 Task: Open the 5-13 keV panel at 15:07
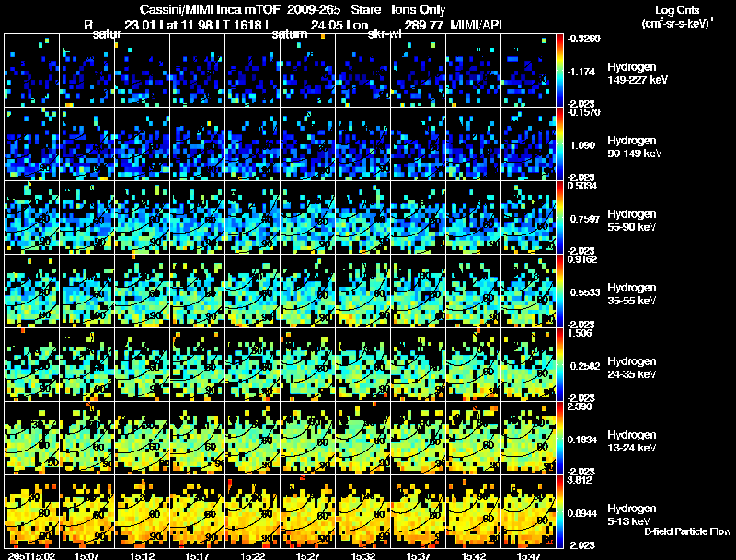click(x=86, y=512)
